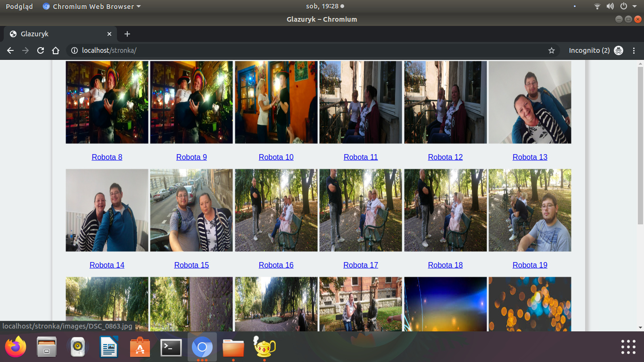644x362 pixels.
Task: Reload the page with the refresh icon
Action: [x=41, y=50]
